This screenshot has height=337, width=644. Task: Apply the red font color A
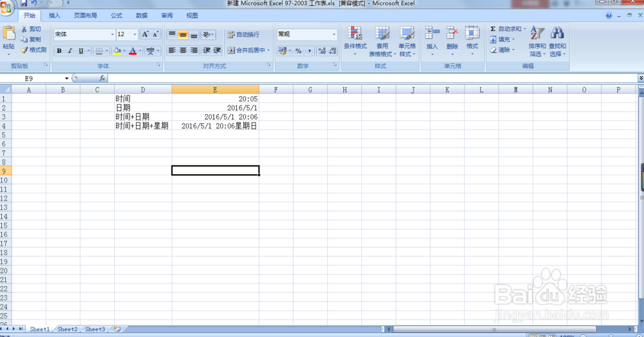[x=133, y=51]
